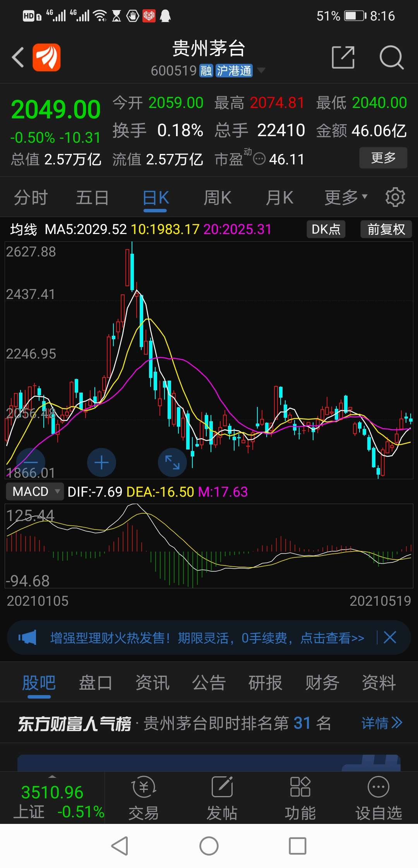Screen dimensions: 418x868
Task: Tap the blue card below ranking
Action: 209,763
